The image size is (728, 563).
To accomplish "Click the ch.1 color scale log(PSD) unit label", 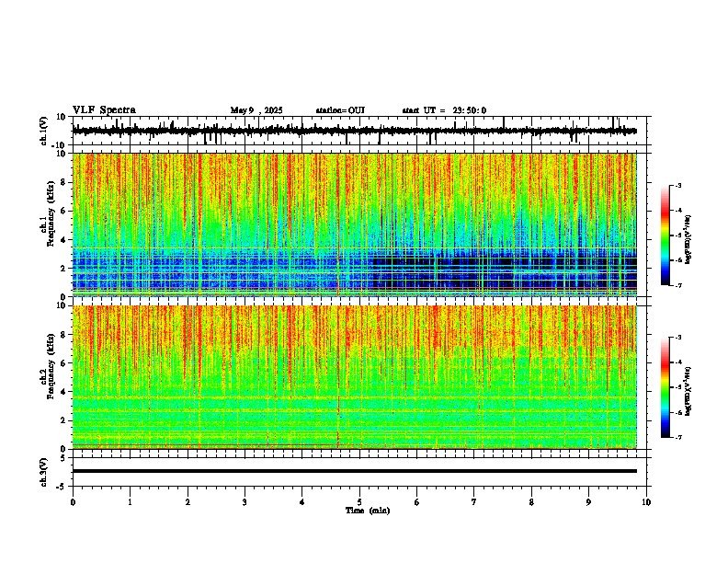I will pyautogui.click(x=688, y=240).
